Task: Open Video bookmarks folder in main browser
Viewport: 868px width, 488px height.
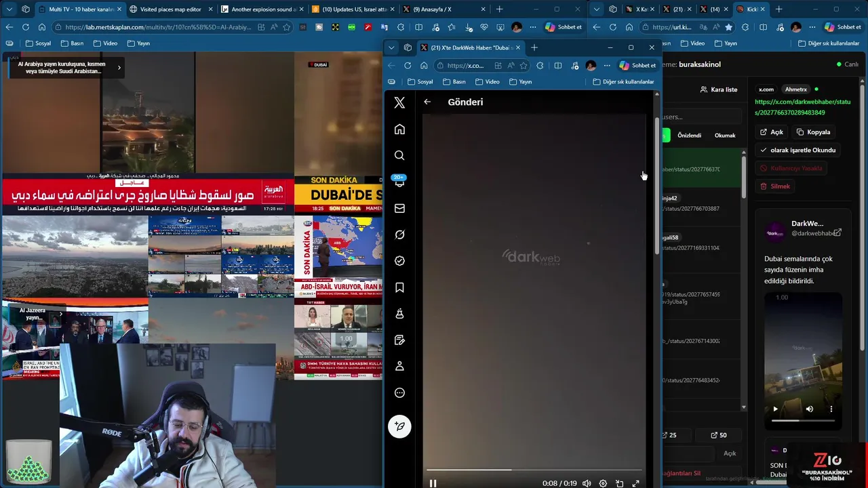Action: pyautogui.click(x=105, y=43)
